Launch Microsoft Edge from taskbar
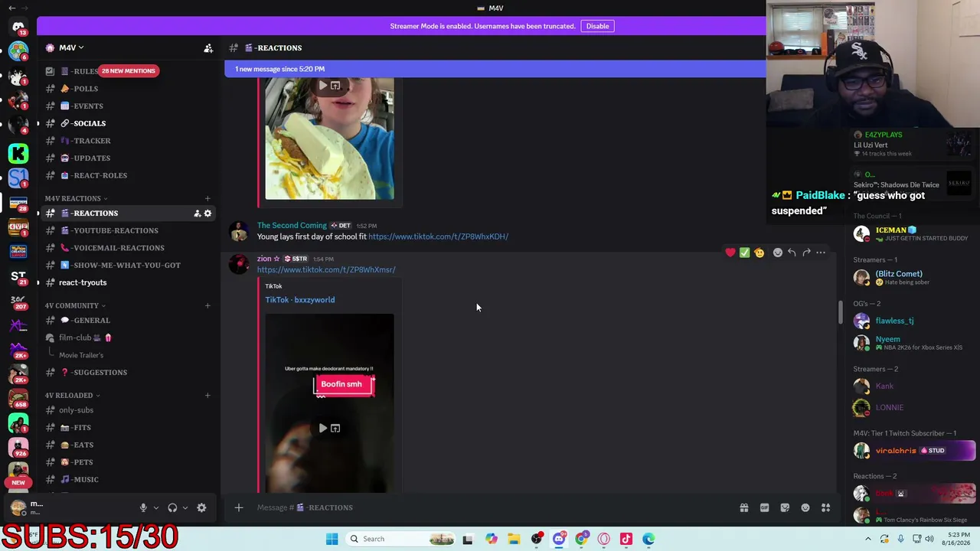980x551 pixels. (x=648, y=539)
